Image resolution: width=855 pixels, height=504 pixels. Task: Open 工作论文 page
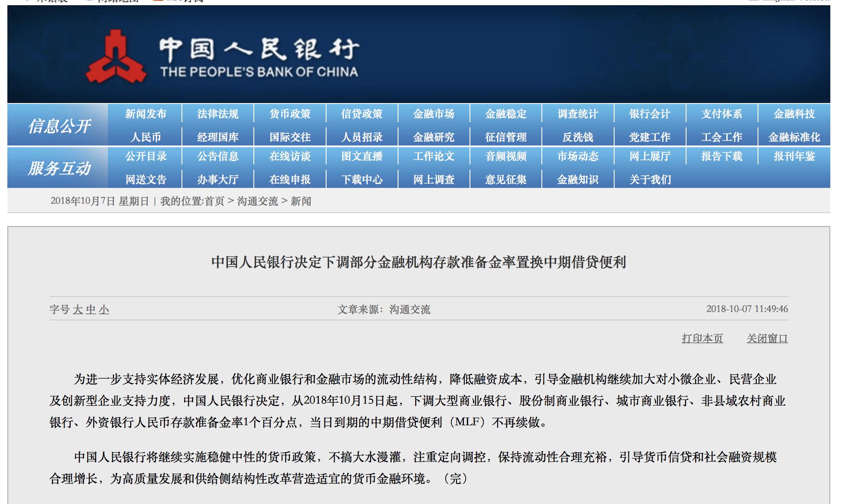point(434,156)
